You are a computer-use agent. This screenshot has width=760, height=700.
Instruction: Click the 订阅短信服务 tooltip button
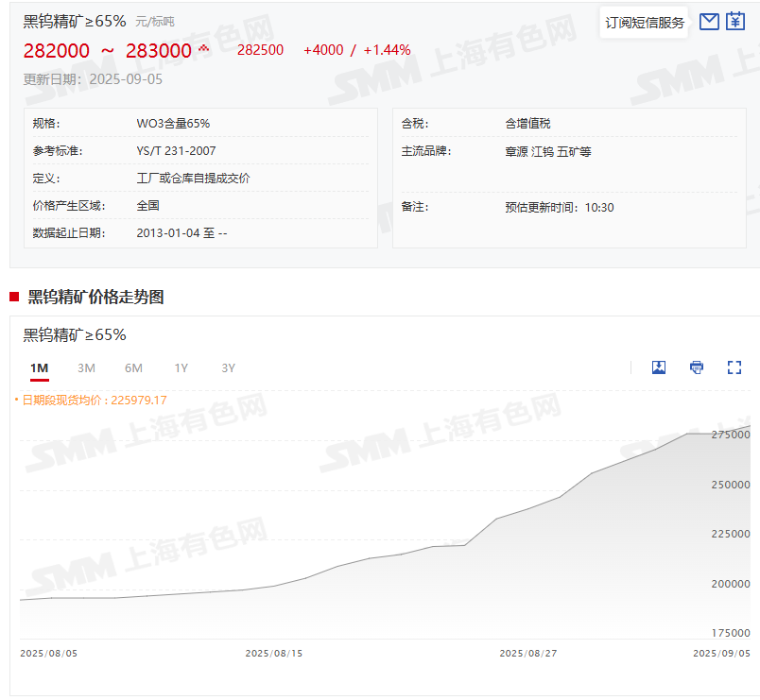click(x=644, y=23)
